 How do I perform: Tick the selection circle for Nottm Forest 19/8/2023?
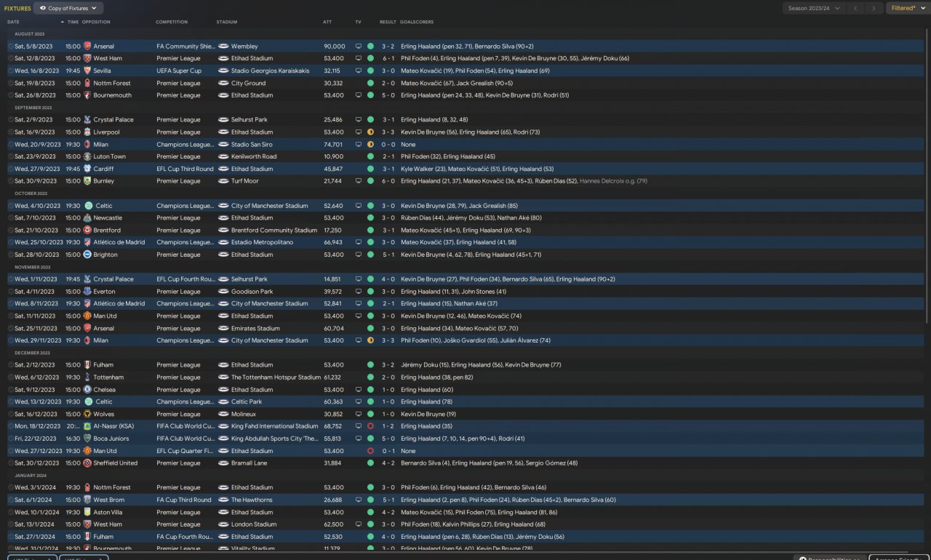[x=11, y=84]
